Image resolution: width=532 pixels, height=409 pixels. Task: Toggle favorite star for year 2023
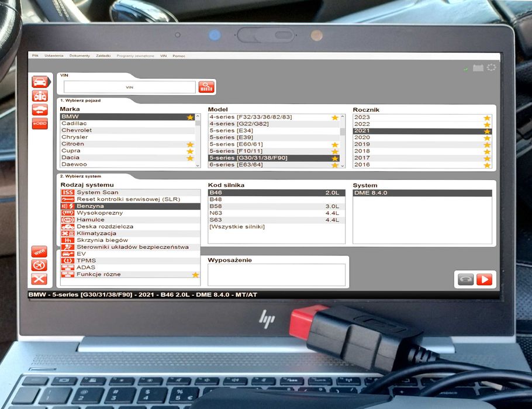click(x=487, y=118)
